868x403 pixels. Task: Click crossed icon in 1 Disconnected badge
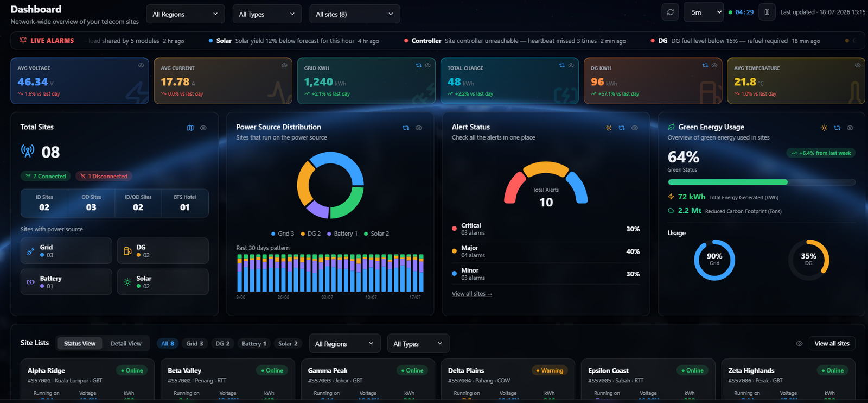pyautogui.click(x=83, y=176)
